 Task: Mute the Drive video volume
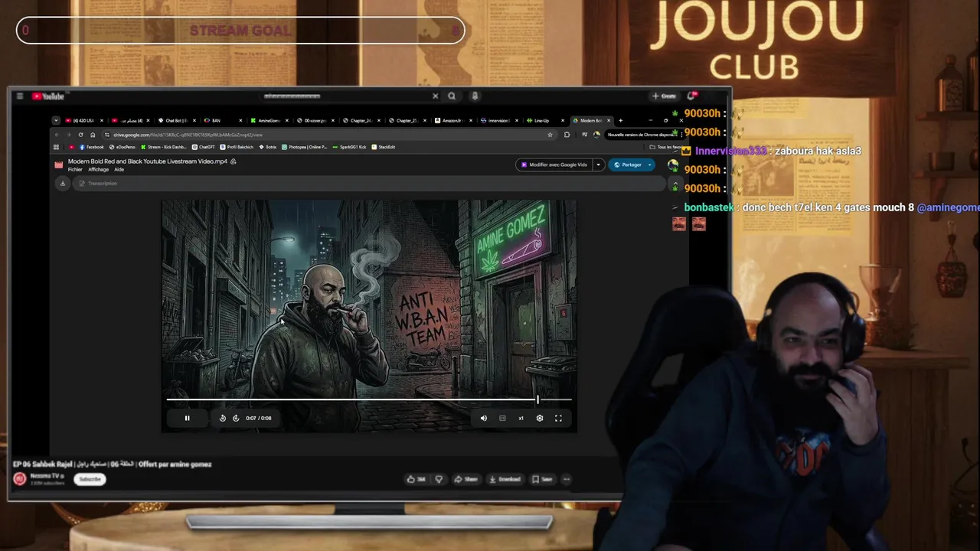pos(483,418)
